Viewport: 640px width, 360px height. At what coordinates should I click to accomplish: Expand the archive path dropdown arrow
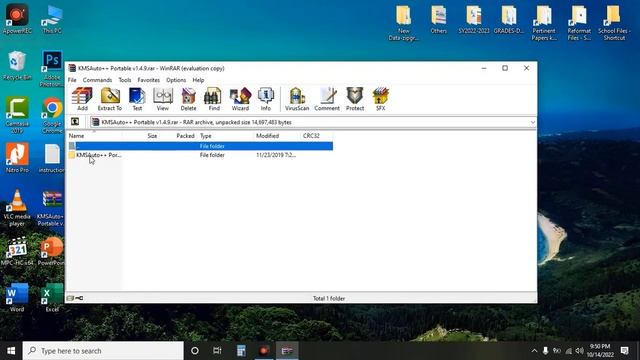click(533, 122)
